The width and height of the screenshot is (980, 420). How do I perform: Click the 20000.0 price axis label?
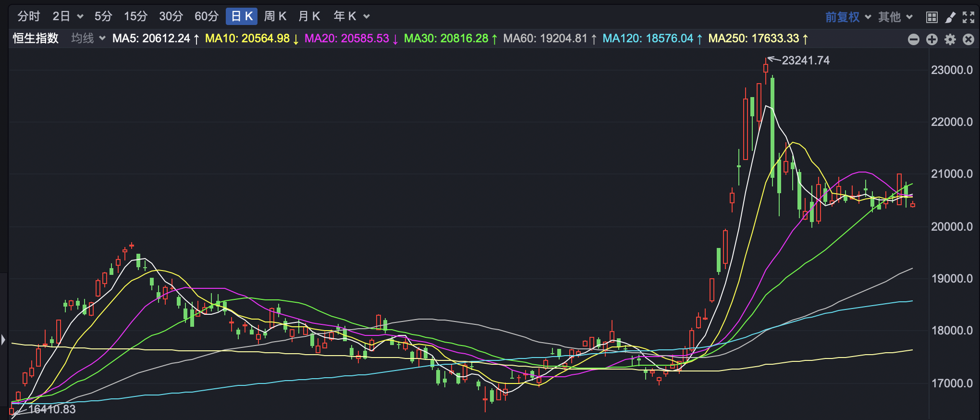pos(952,226)
